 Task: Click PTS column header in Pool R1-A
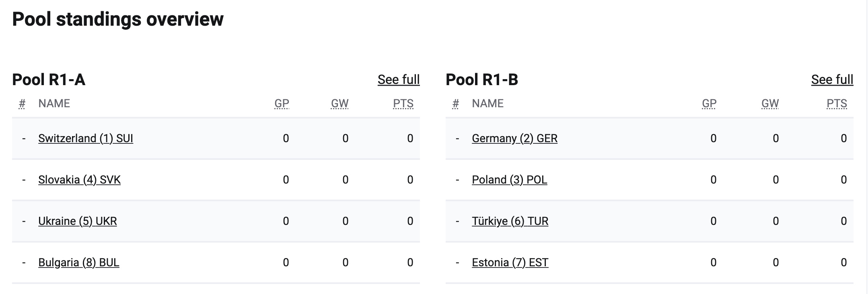pos(403,104)
